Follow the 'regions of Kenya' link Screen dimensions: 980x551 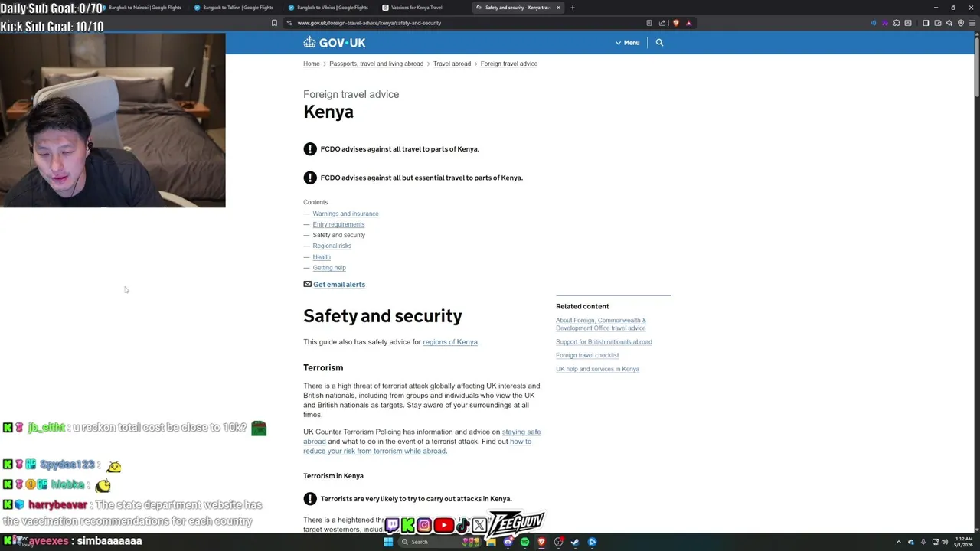450,342
